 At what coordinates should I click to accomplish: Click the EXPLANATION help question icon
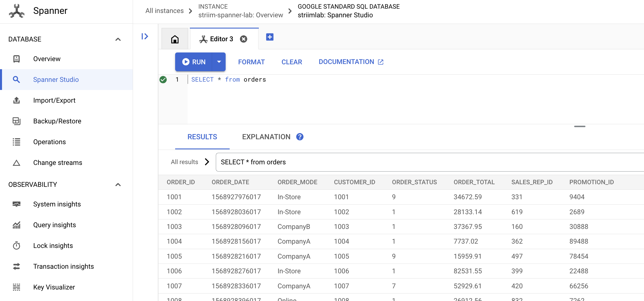click(x=300, y=137)
